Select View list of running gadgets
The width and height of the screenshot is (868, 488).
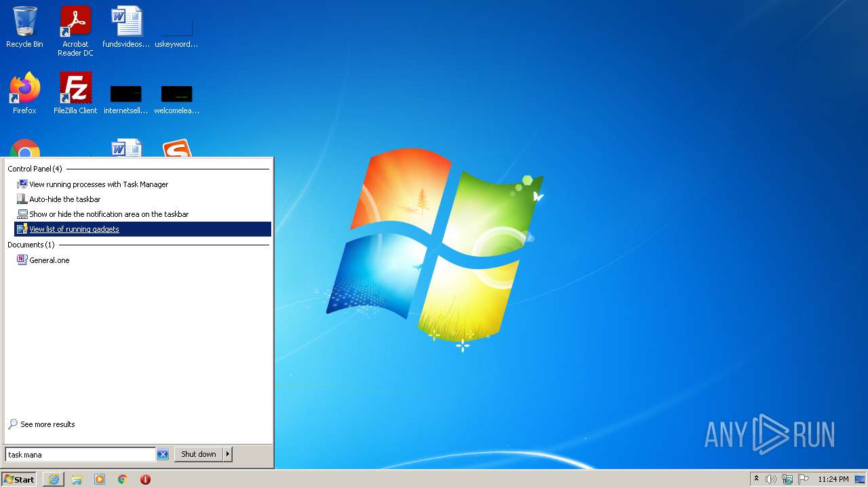pyautogui.click(x=142, y=229)
